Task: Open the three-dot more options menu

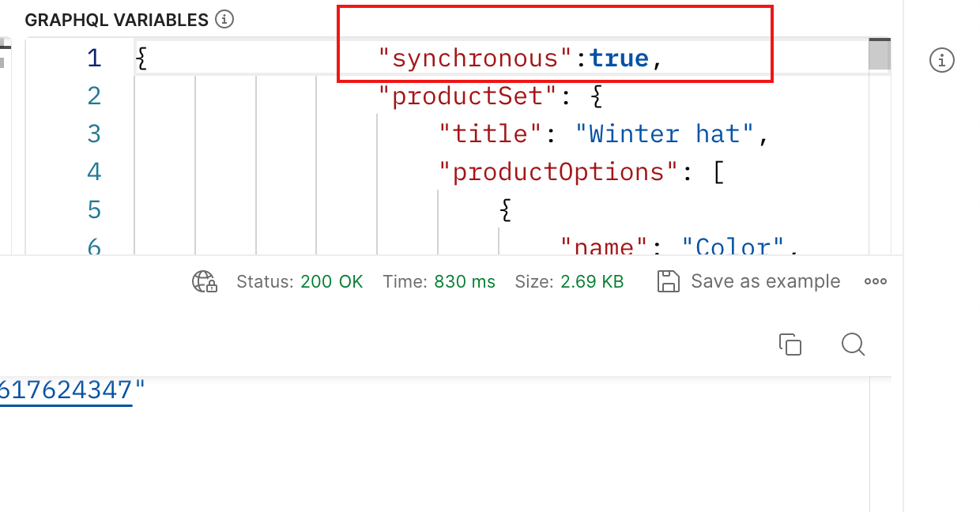Action: tap(876, 281)
